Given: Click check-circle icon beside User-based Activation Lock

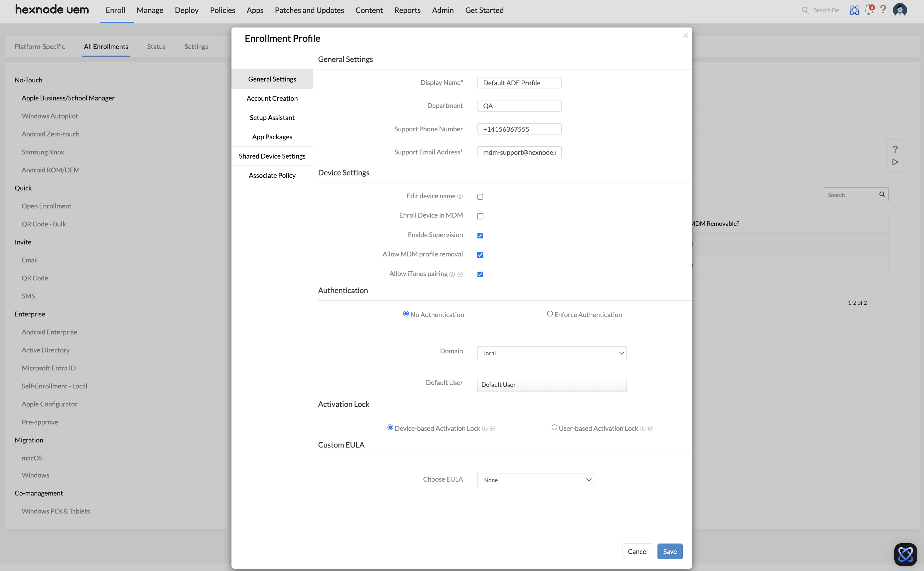Looking at the screenshot, I should click(x=651, y=429).
